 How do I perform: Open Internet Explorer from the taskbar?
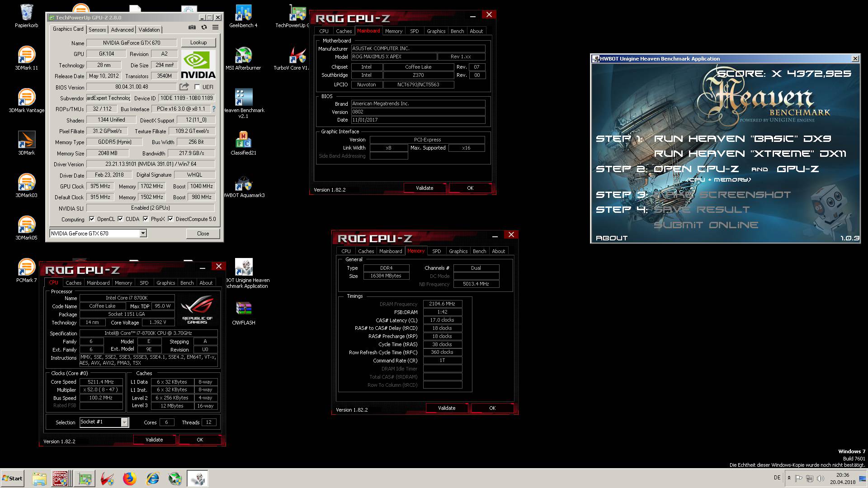pyautogui.click(x=152, y=479)
